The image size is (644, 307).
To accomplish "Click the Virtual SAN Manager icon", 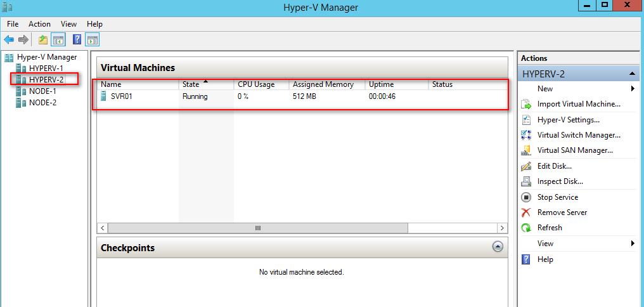I will point(526,150).
